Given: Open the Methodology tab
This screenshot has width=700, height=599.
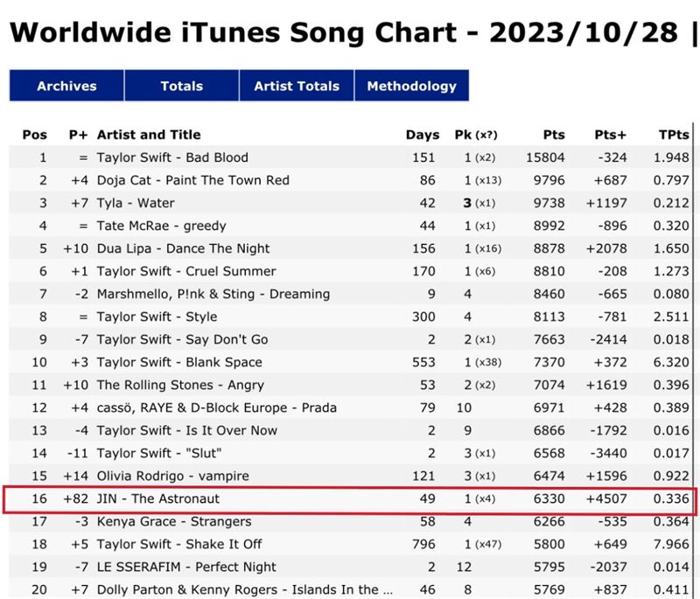Looking at the screenshot, I should (411, 86).
